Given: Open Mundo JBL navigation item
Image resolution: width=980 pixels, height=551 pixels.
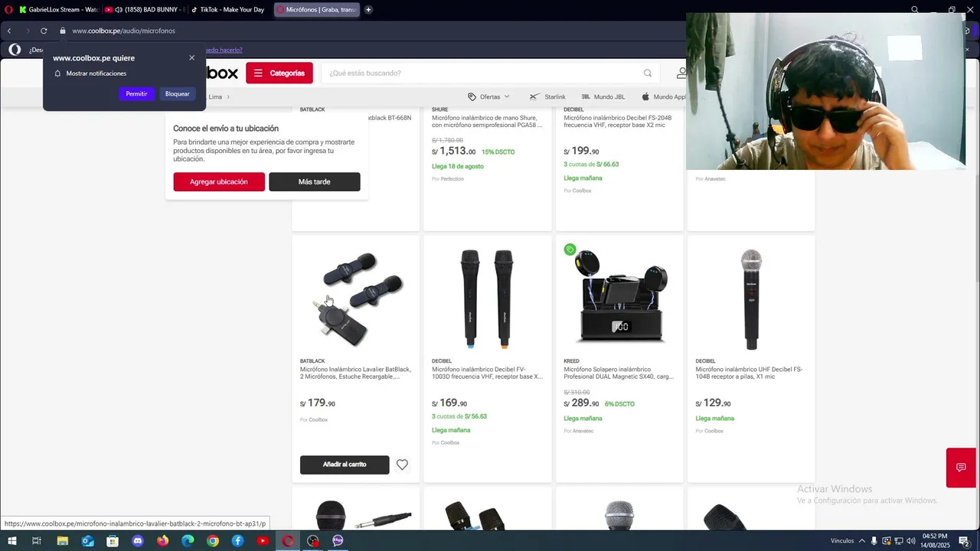Looking at the screenshot, I should click(603, 97).
